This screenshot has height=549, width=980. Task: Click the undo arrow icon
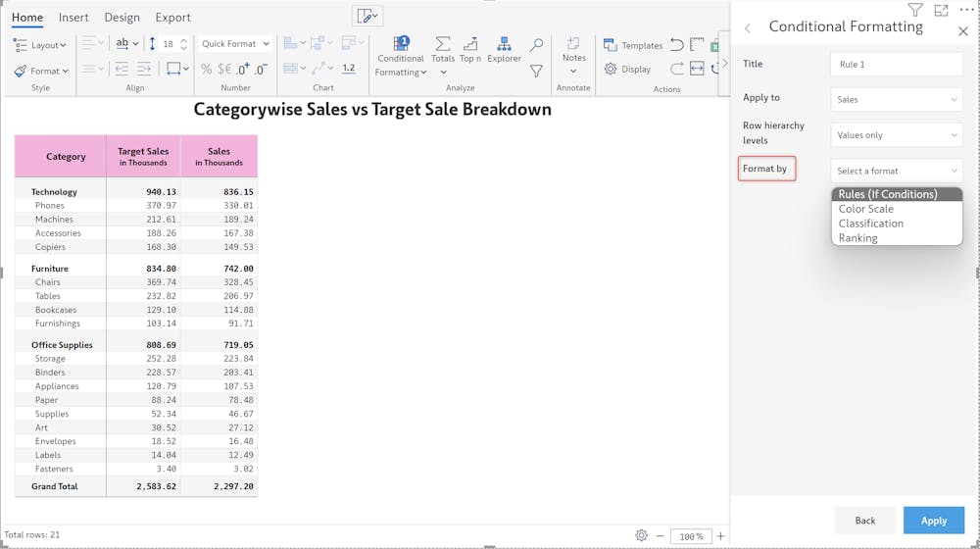[677, 44]
